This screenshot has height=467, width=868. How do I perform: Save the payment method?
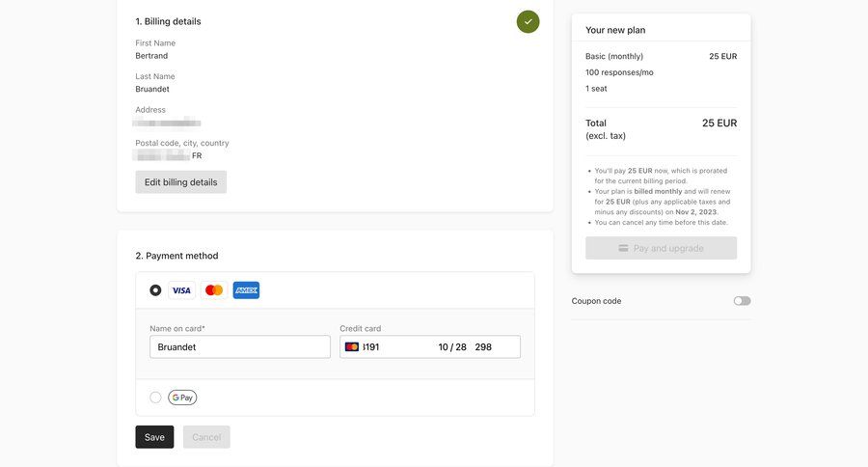tap(154, 437)
